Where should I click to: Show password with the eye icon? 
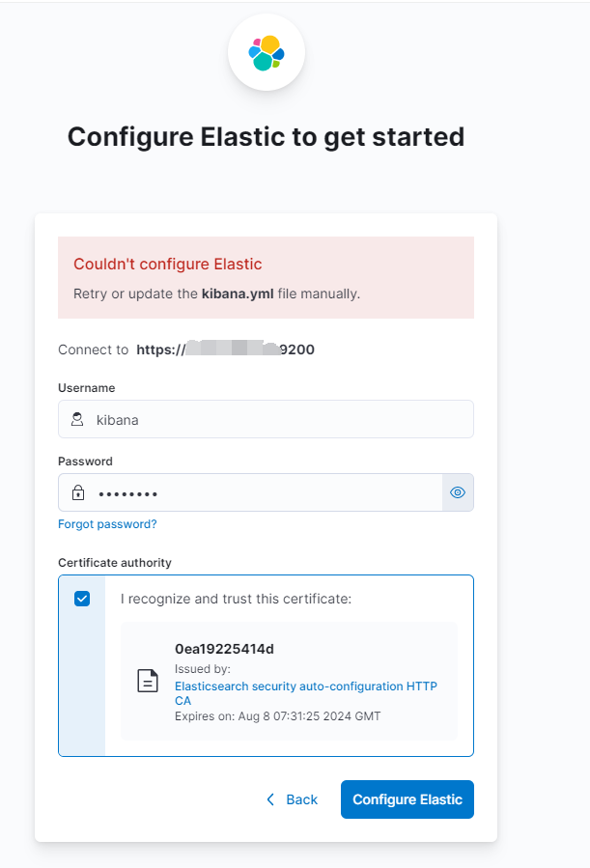pos(458,492)
